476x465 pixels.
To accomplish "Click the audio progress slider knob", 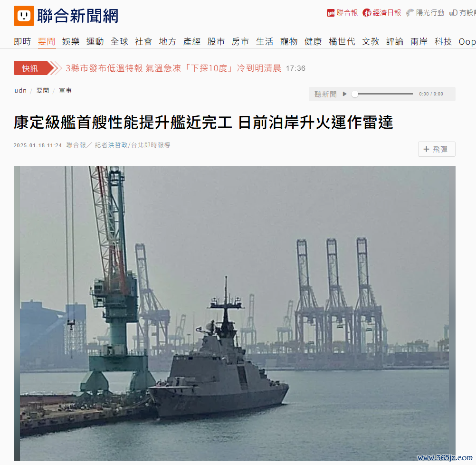I will pos(354,94).
